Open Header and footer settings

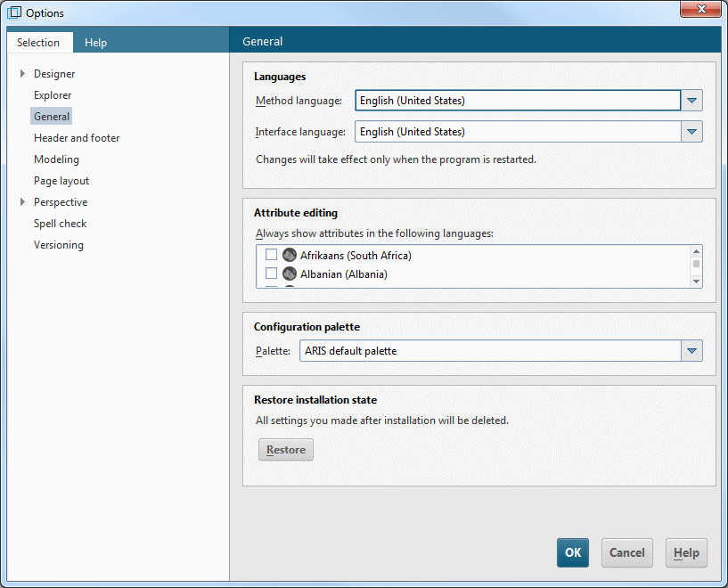(x=77, y=138)
